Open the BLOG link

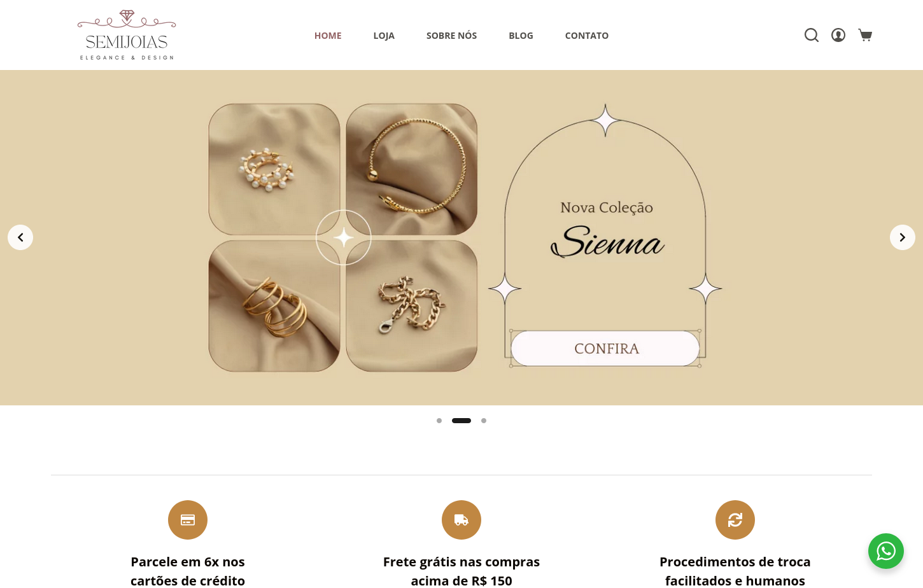(521, 36)
